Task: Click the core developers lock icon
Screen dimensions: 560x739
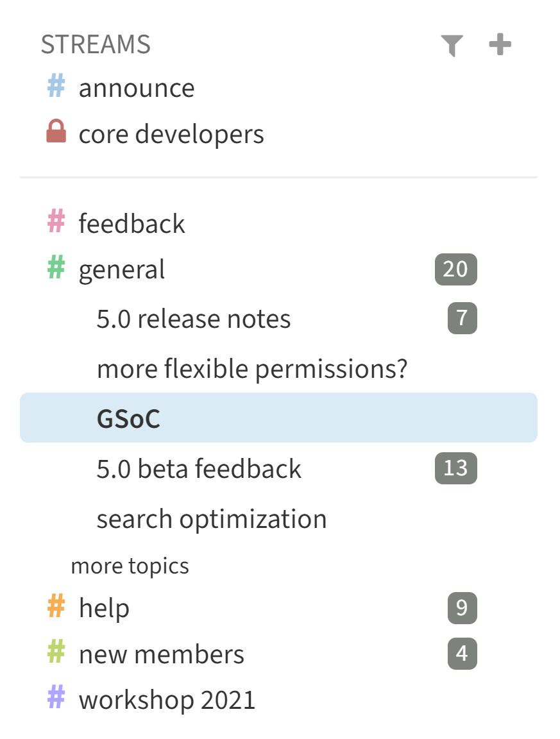Action: coord(56,132)
